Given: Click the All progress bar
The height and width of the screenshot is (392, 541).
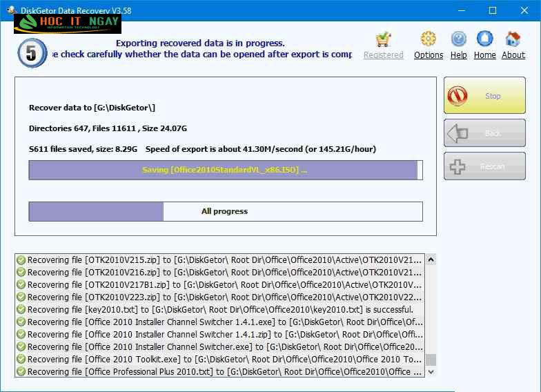Looking at the screenshot, I should (226, 211).
